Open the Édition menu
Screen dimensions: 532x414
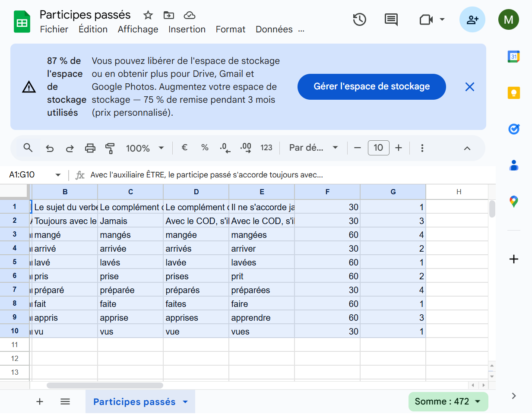coord(93,29)
